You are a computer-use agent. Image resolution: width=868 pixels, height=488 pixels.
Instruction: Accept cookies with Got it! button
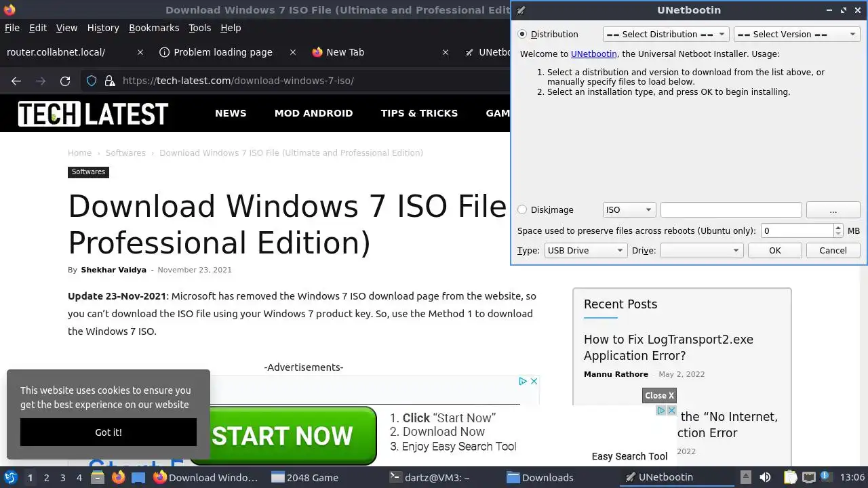(x=108, y=432)
